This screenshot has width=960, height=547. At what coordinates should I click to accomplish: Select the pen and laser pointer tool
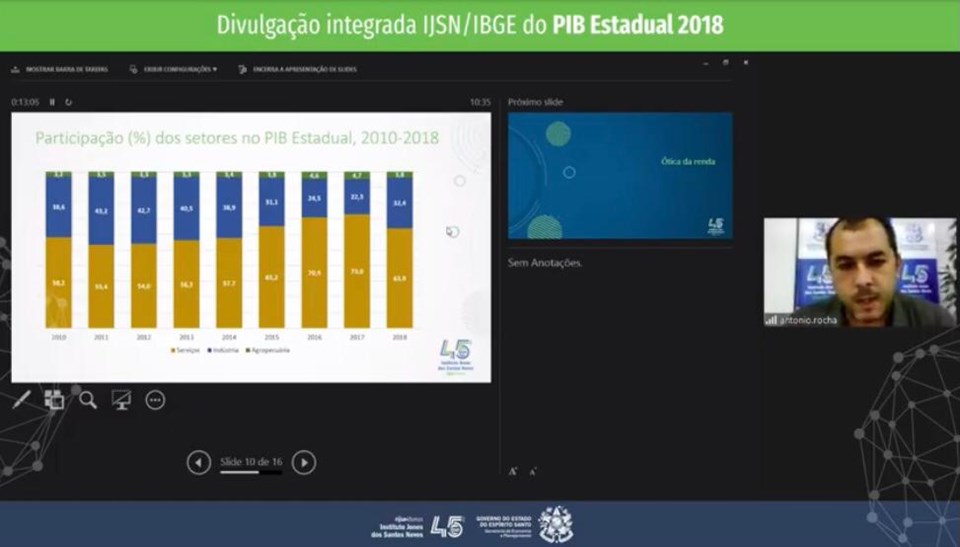(x=21, y=400)
